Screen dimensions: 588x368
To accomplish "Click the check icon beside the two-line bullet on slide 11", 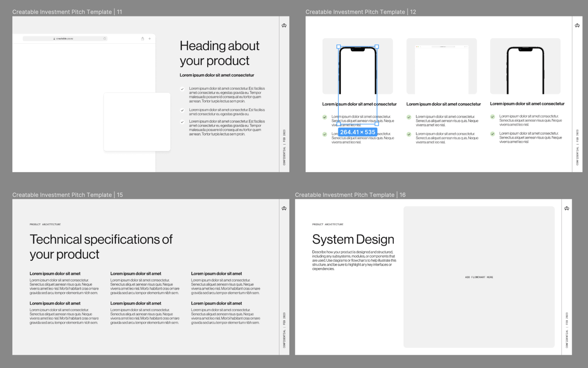I will click(182, 110).
